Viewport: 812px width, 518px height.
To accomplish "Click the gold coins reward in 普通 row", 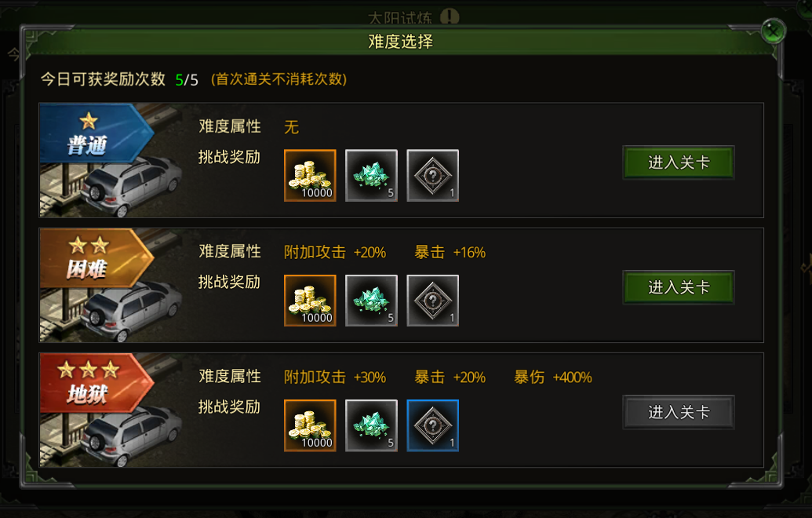I will coord(310,176).
